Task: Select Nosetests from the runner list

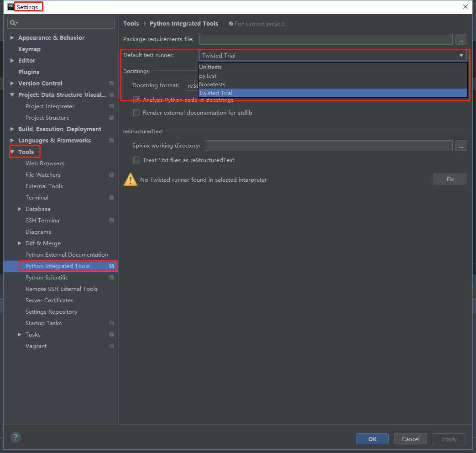Action: click(333, 84)
